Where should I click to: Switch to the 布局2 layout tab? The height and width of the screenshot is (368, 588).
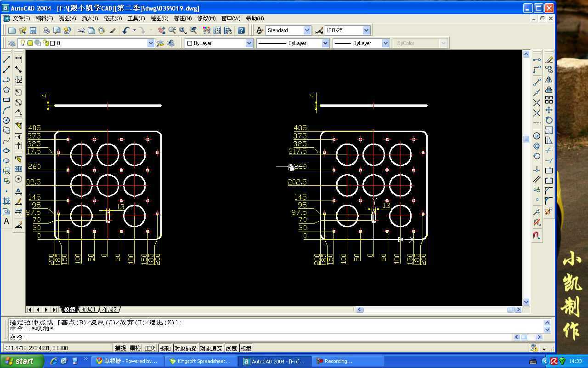109,310
